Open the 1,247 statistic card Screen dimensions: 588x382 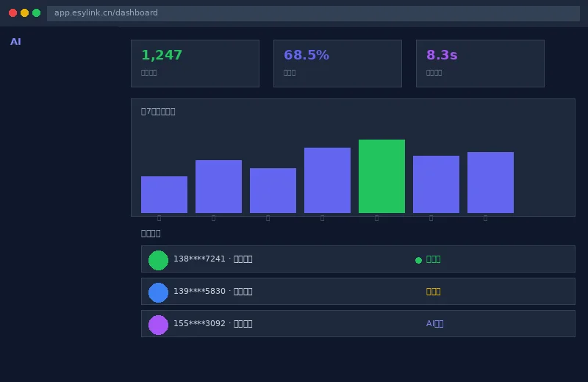point(195,63)
